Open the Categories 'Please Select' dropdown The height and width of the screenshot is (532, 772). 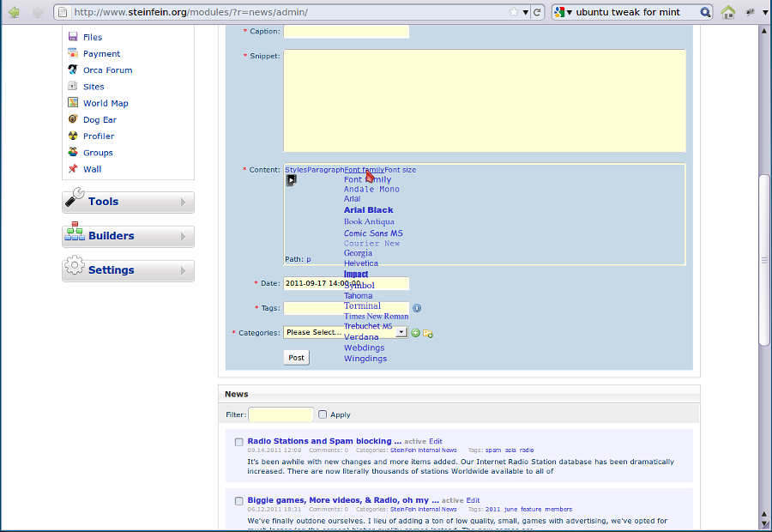tap(345, 333)
